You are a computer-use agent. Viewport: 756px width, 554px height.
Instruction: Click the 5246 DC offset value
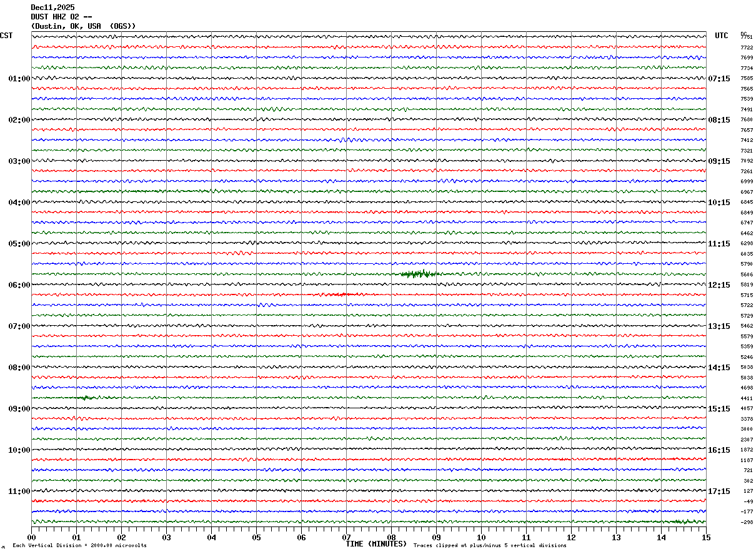(x=747, y=357)
